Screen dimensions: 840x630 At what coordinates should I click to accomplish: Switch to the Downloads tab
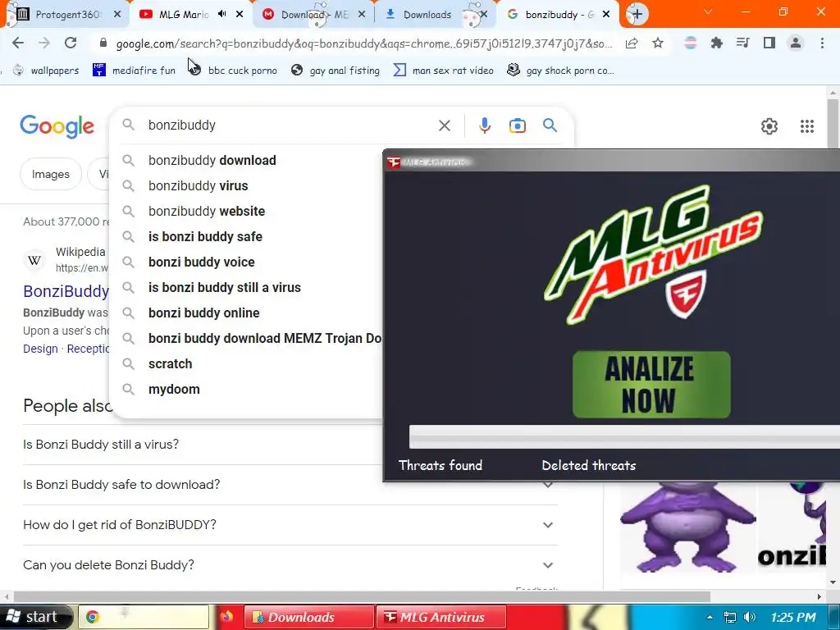click(435, 15)
